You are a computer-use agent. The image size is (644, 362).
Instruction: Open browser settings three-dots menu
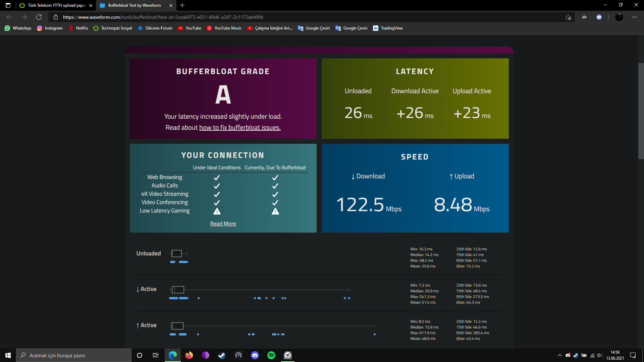click(634, 17)
